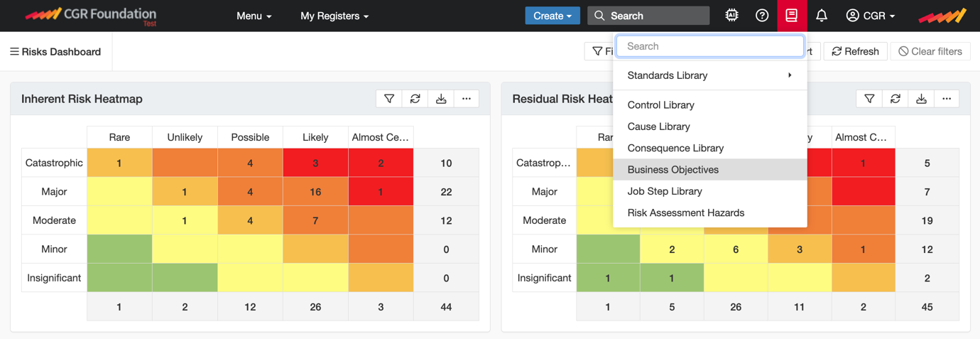Click residual heatmap 'Insignificant' row label
The image size is (980, 339).
(x=545, y=278)
